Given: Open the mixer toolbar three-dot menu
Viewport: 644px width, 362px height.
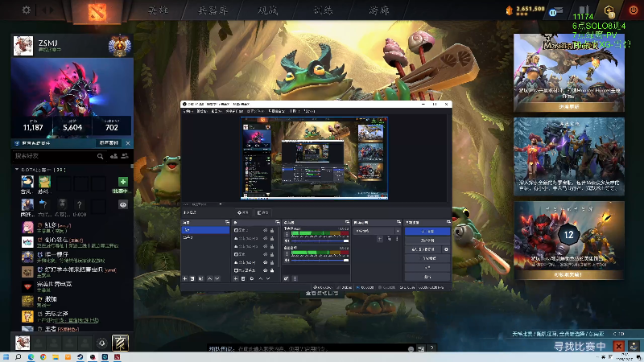Looking at the screenshot, I should (295, 278).
